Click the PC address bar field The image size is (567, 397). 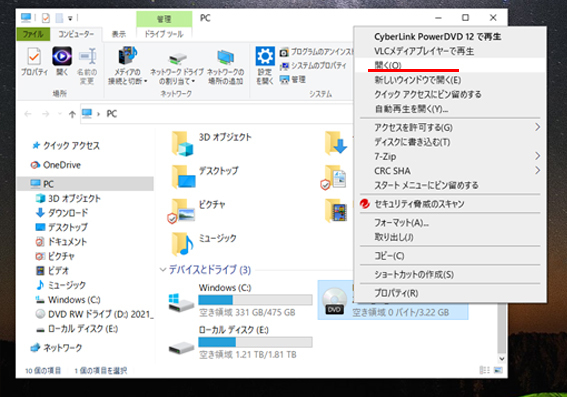(216, 114)
